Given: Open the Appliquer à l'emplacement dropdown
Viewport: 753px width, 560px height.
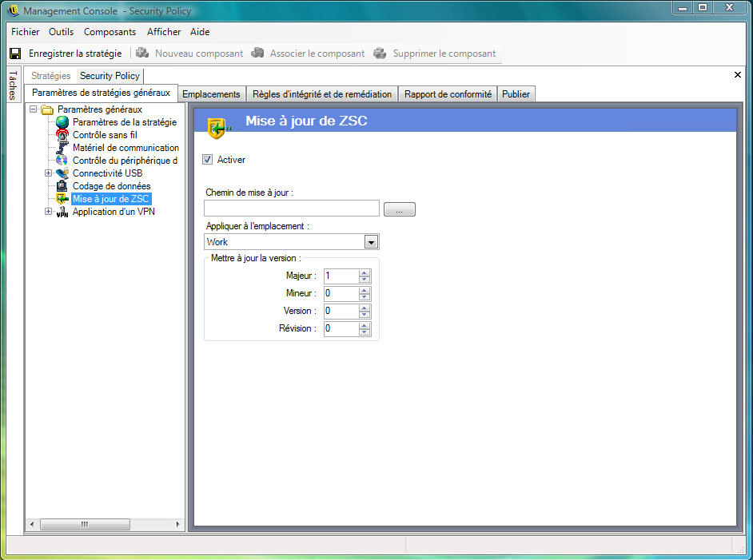Looking at the screenshot, I should pos(371,242).
